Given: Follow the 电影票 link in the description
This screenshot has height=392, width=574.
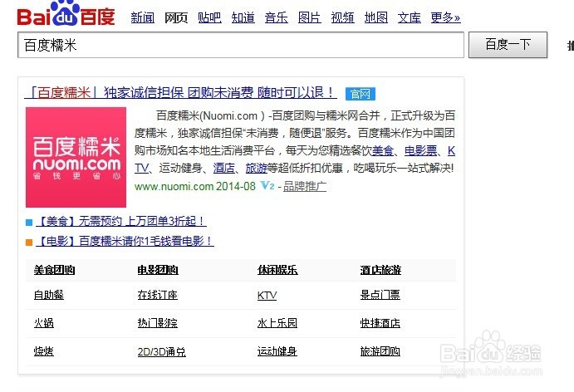Looking at the screenshot, I should click(420, 150).
